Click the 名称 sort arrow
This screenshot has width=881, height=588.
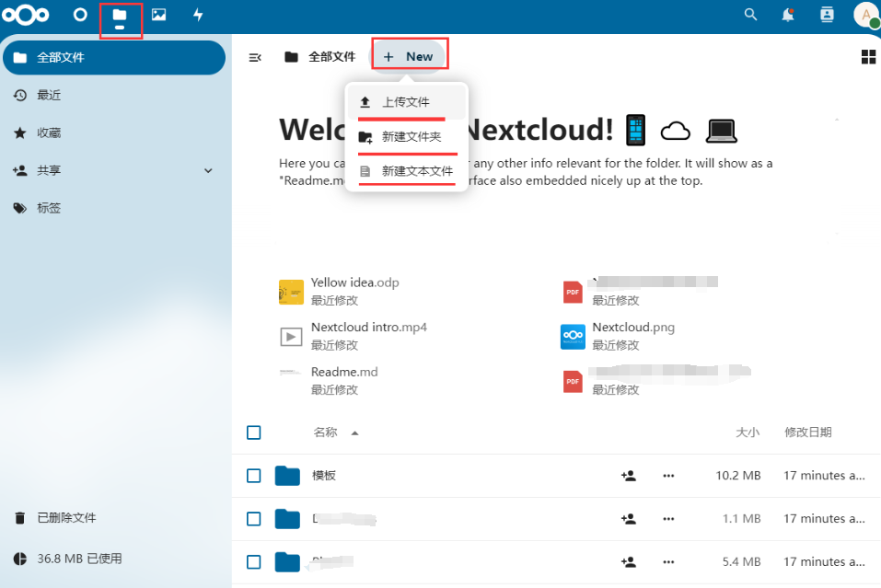click(x=354, y=433)
